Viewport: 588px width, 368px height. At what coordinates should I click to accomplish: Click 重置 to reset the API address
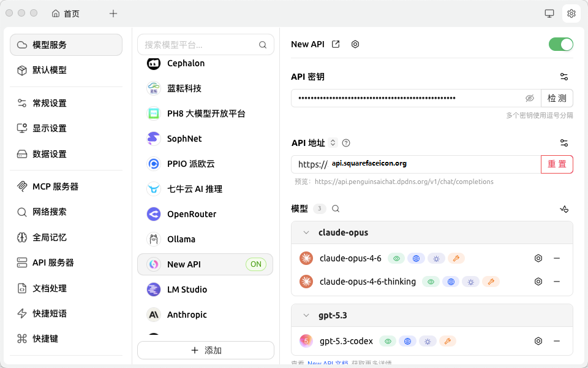click(x=557, y=164)
